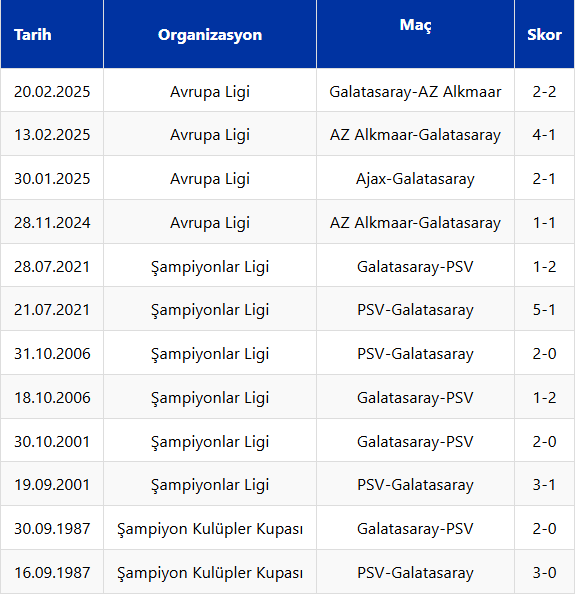This screenshot has height=596, width=577.
Task: Click the Tarih column header
Action: [52, 34]
